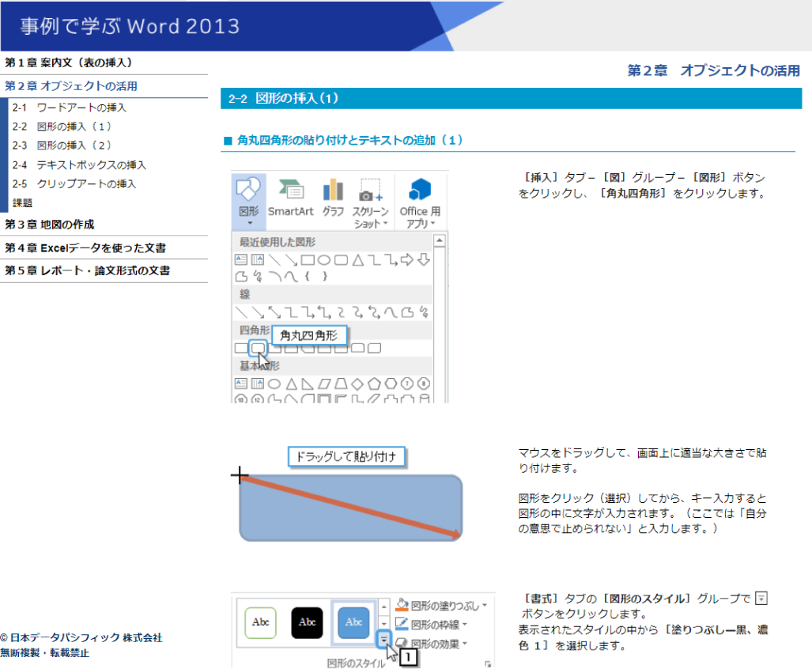The width and height of the screenshot is (812, 669).
Task: Open the 図形の効果 dropdown
Action: pyautogui.click(x=432, y=644)
